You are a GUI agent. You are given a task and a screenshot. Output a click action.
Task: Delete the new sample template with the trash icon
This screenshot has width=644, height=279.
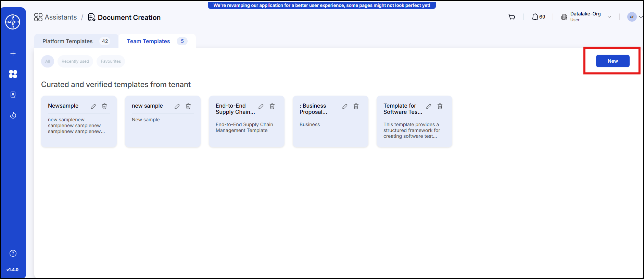tap(188, 106)
